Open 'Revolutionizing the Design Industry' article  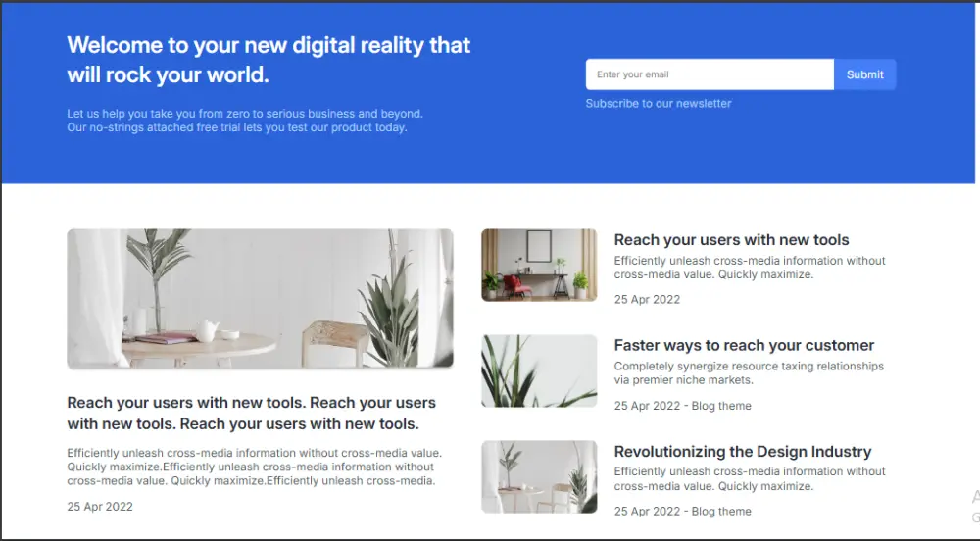tap(743, 451)
